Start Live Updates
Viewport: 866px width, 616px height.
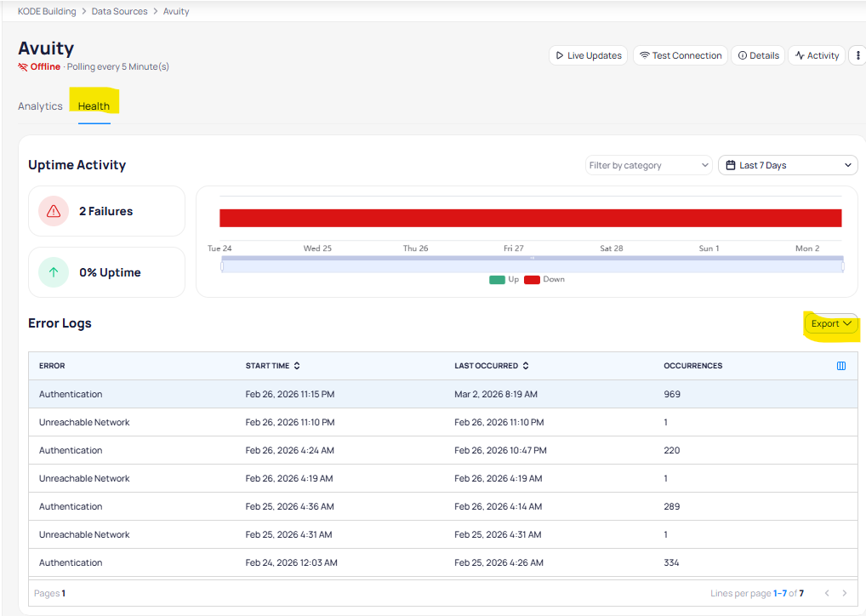(x=588, y=55)
